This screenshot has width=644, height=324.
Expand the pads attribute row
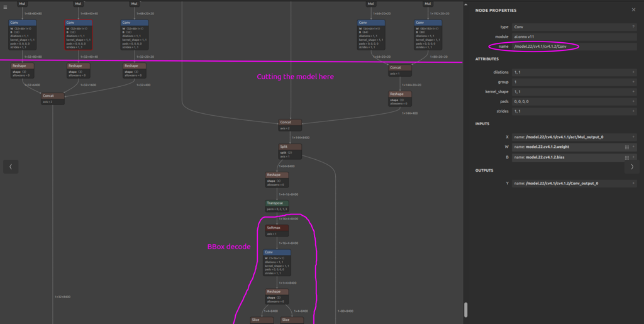(x=633, y=101)
